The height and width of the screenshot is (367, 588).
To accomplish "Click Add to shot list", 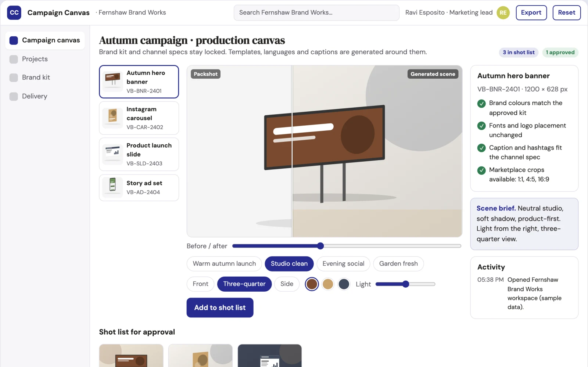I will 220,307.
